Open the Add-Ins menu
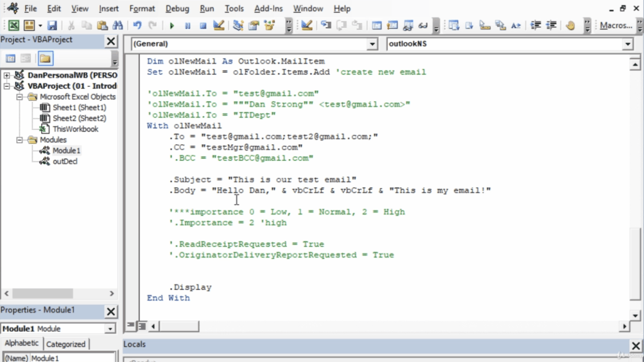This screenshot has height=362, width=644. pos(268,8)
